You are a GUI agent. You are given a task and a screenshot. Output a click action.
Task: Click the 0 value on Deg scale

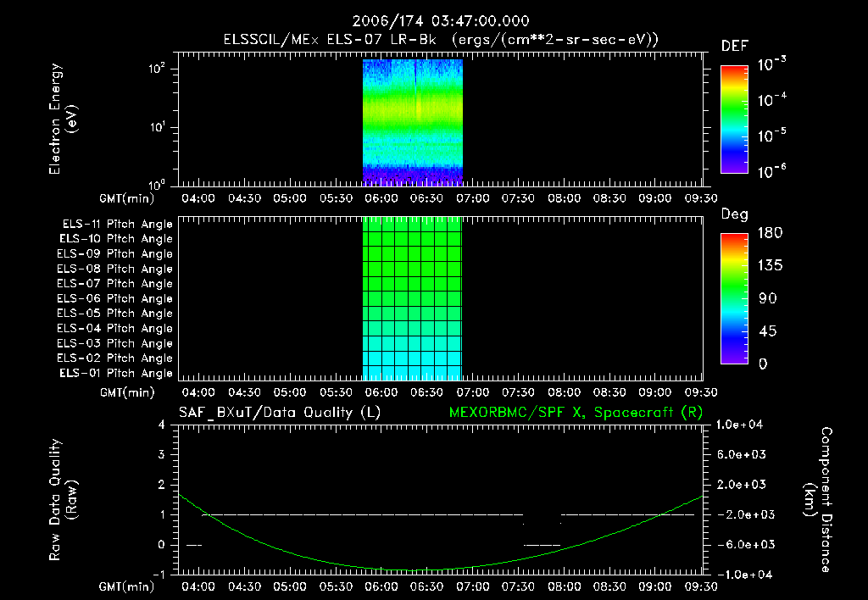click(x=763, y=364)
